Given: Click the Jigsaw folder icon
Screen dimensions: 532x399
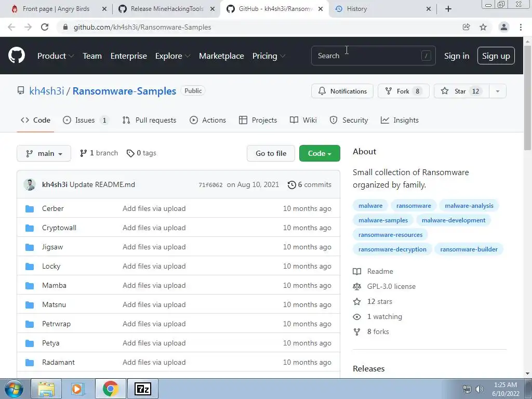Looking at the screenshot, I should click(30, 247).
